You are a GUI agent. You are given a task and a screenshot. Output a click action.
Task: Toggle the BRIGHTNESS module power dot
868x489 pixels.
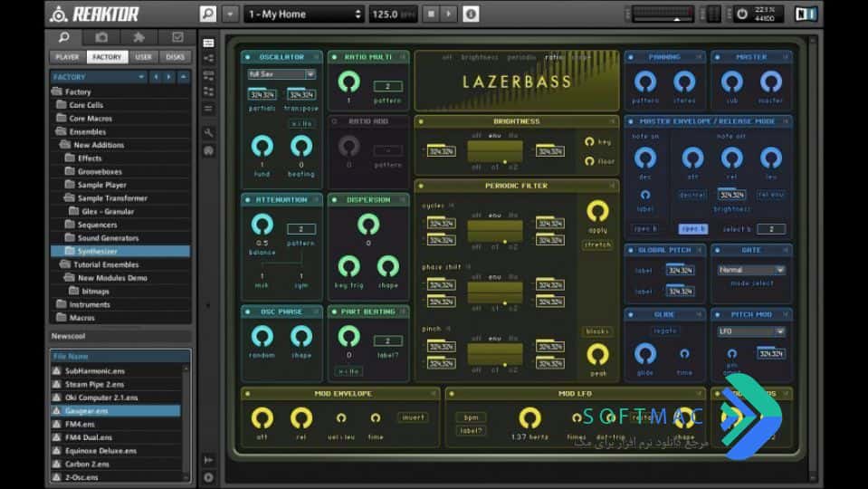pyautogui.click(x=421, y=121)
